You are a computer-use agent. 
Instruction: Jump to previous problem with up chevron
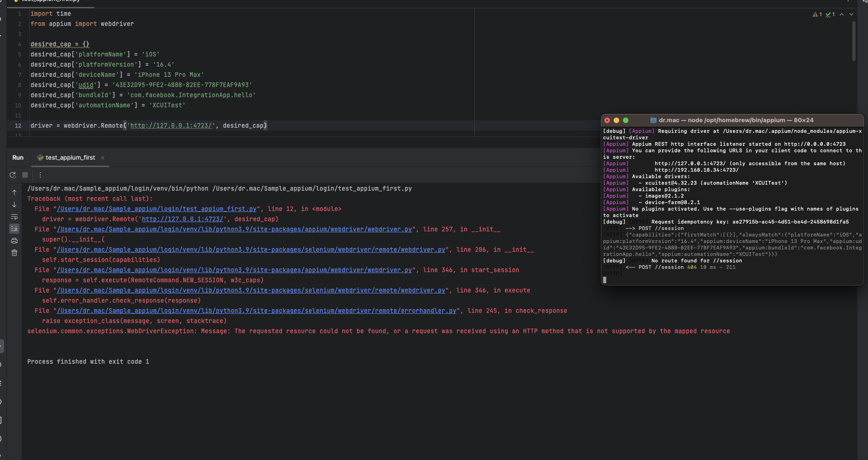point(842,14)
